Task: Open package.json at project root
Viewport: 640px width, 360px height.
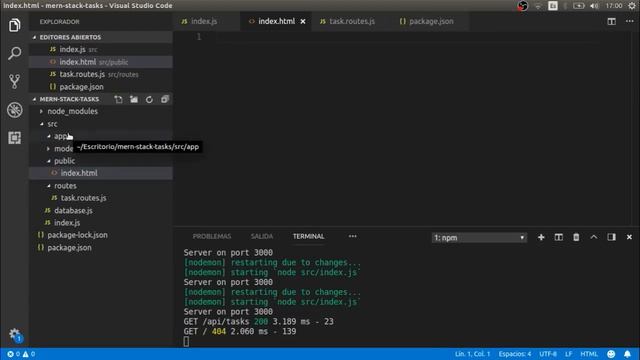Action: 100,248
